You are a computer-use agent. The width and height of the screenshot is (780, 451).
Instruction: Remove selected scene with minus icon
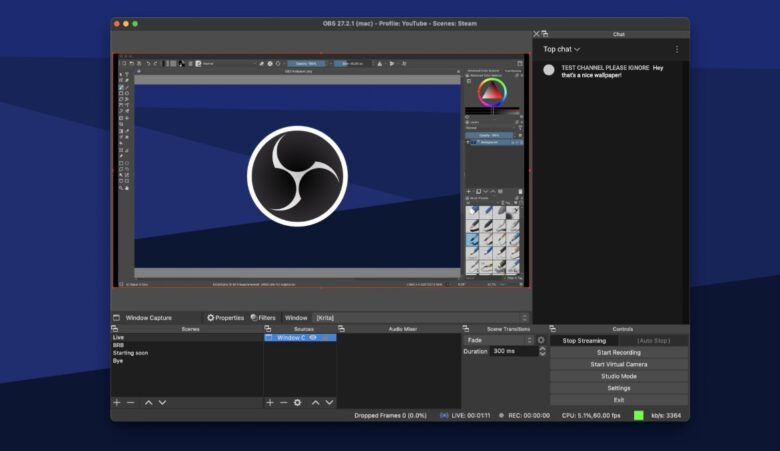tap(131, 402)
